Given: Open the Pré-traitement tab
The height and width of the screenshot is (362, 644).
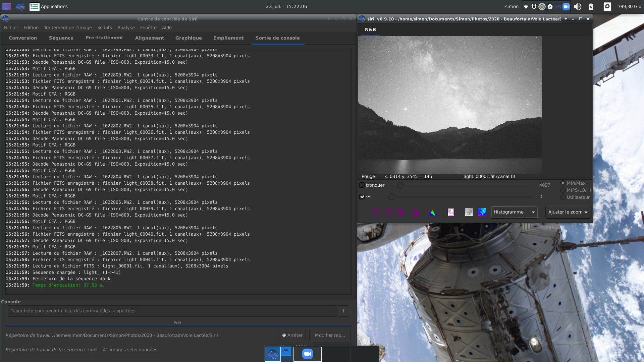Looking at the screenshot, I should [x=104, y=38].
